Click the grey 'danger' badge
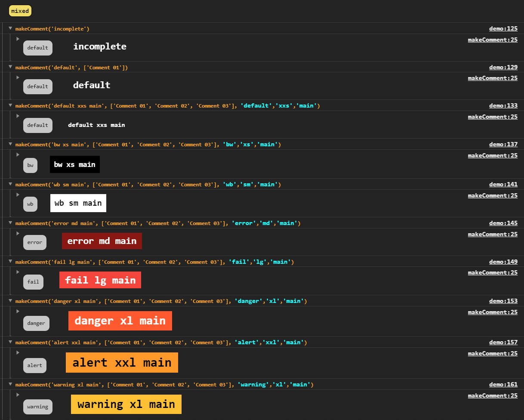524x420 pixels. [x=36, y=323]
